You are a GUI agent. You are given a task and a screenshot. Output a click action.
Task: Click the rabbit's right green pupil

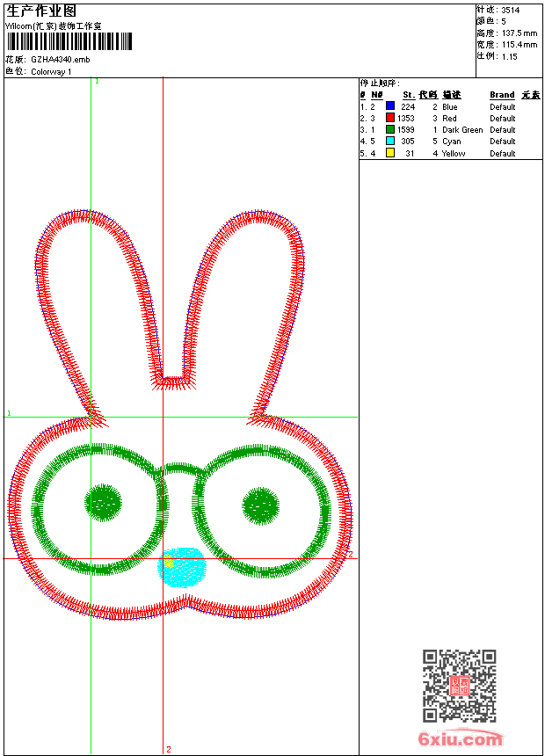pos(260,505)
